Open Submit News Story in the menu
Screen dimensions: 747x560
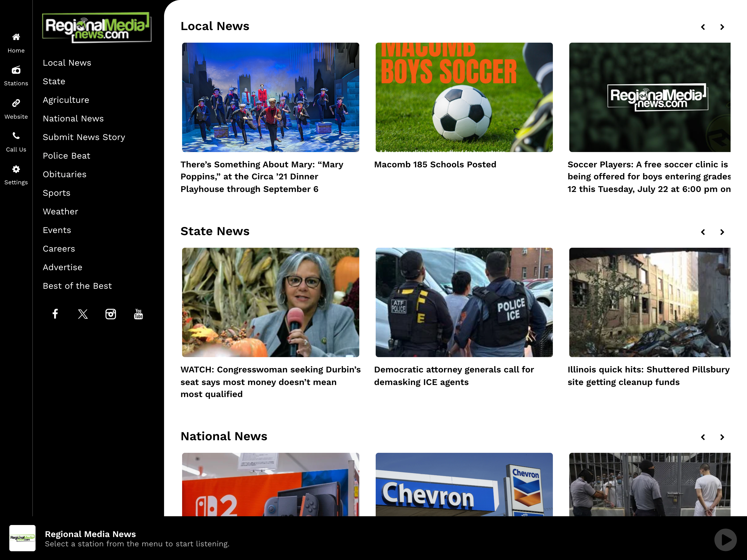tap(84, 137)
